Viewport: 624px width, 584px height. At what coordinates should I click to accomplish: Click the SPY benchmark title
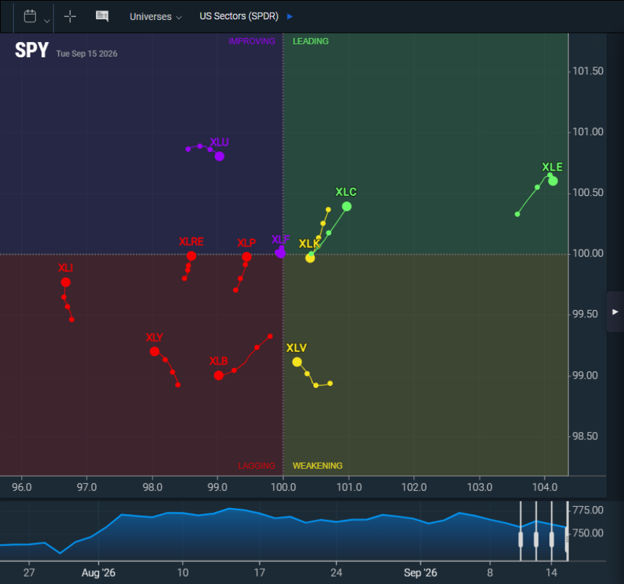pos(31,50)
